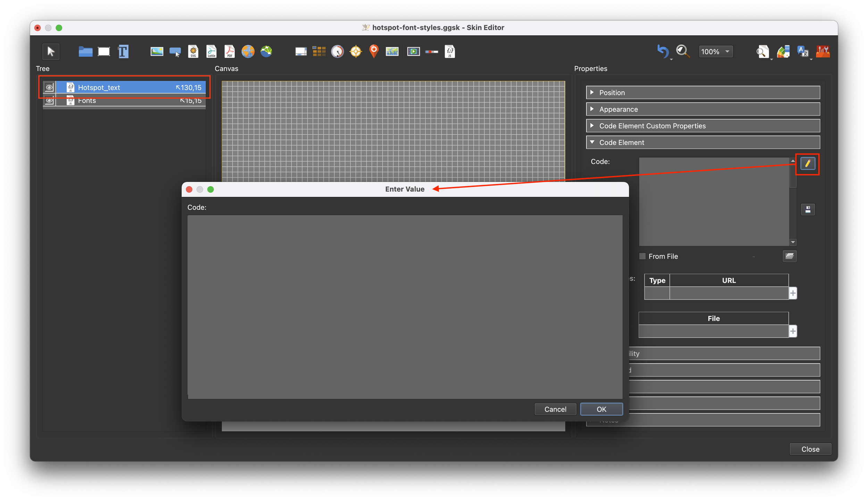The height and width of the screenshot is (501, 868).
Task: Toggle visibility eye of Fonts element
Action: click(49, 101)
